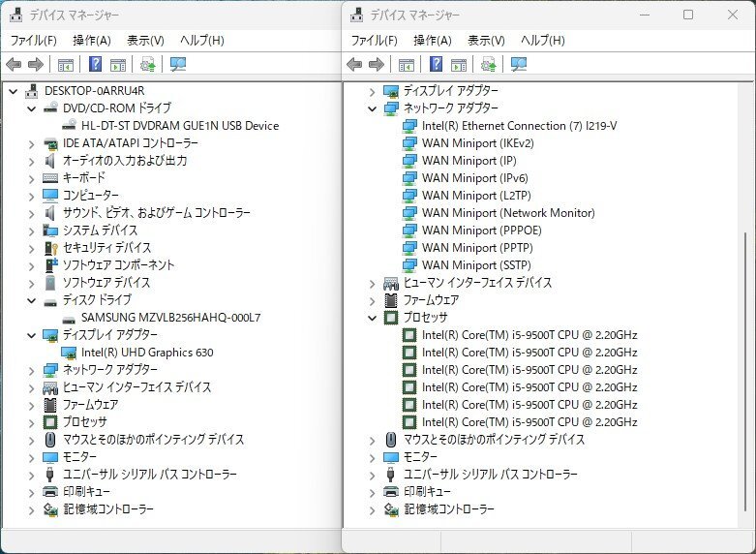Select SAMSUNG MZVLB256HAHQ-000L7 disk drive

tap(170, 317)
